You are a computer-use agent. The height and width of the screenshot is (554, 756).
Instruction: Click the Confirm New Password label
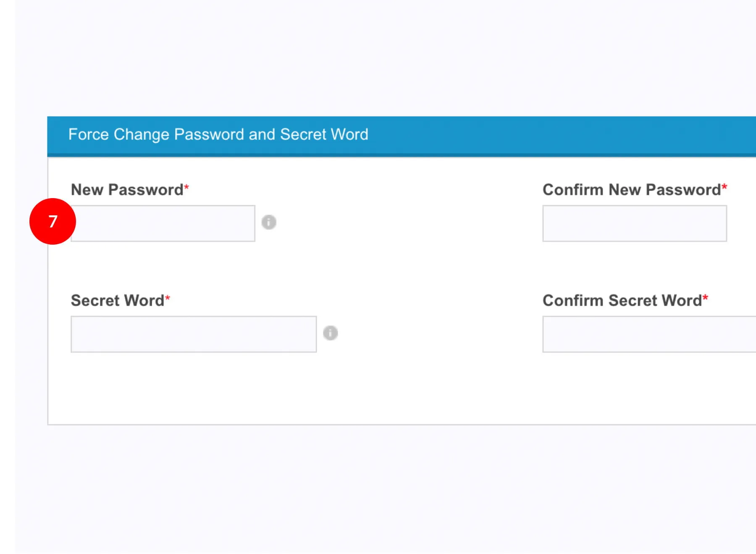click(631, 190)
